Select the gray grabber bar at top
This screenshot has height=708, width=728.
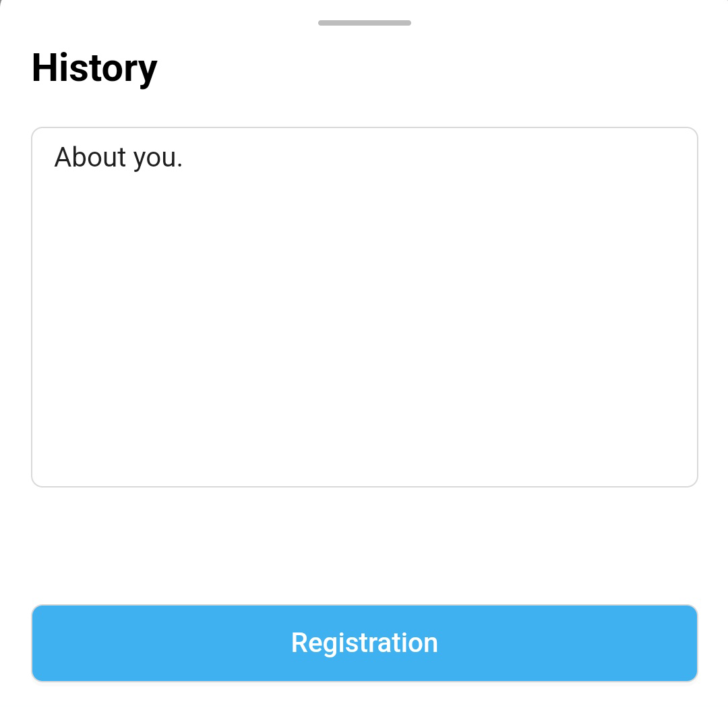pyautogui.click(x=364, y=23)
